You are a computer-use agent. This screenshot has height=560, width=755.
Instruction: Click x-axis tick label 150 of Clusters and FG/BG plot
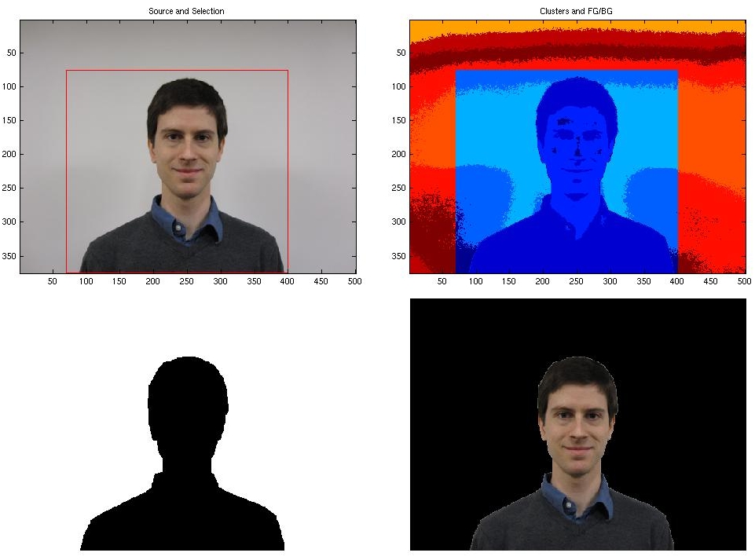[x=508, y=281]
